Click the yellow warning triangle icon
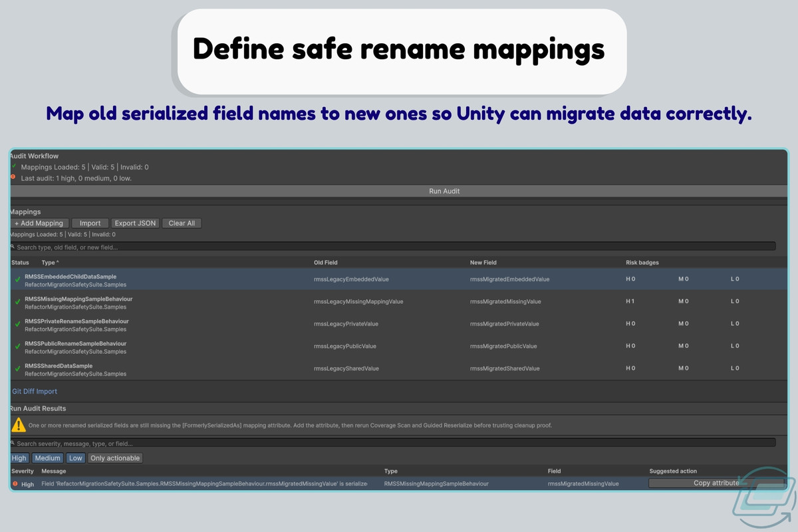 [19, 425]
